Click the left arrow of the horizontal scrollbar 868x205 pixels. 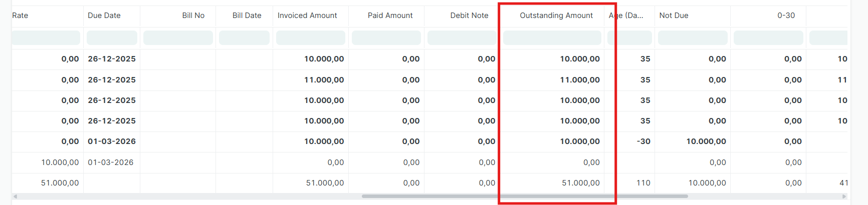15,196
